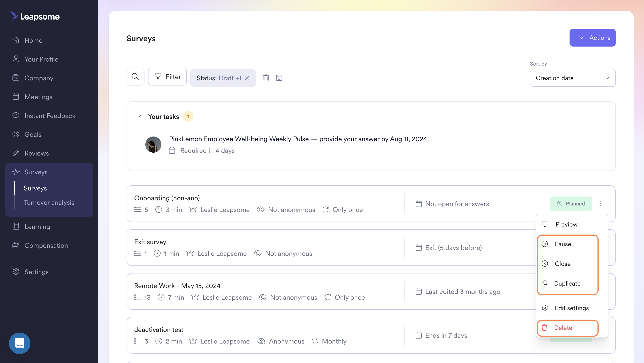This screenshot has height=363, width=644.
Task: Click the Reviews pencil icon
Action: point(16,153)
